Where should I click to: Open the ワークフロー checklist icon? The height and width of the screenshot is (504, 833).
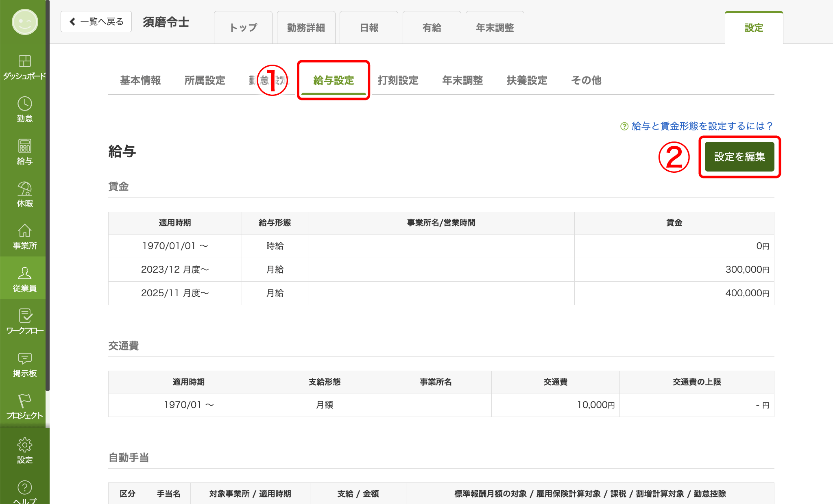tap(24, 316)
